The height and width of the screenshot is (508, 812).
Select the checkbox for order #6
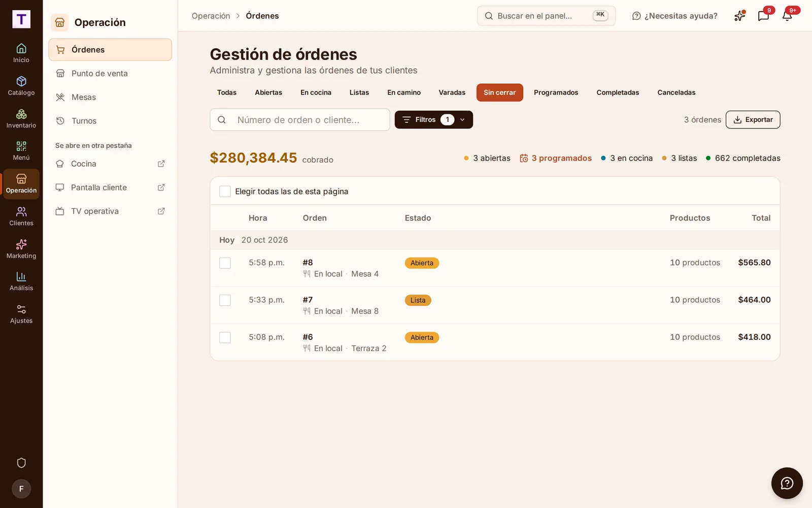pyautogui.click(x=225, y=338)
